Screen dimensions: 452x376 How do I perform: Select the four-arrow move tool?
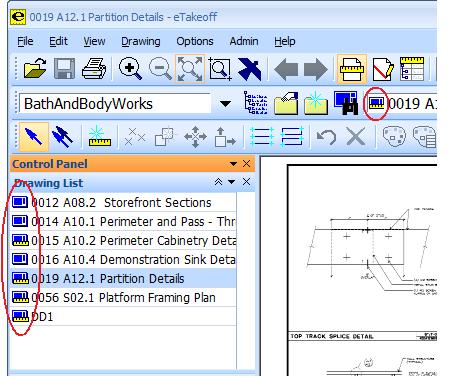click(195, 137)
